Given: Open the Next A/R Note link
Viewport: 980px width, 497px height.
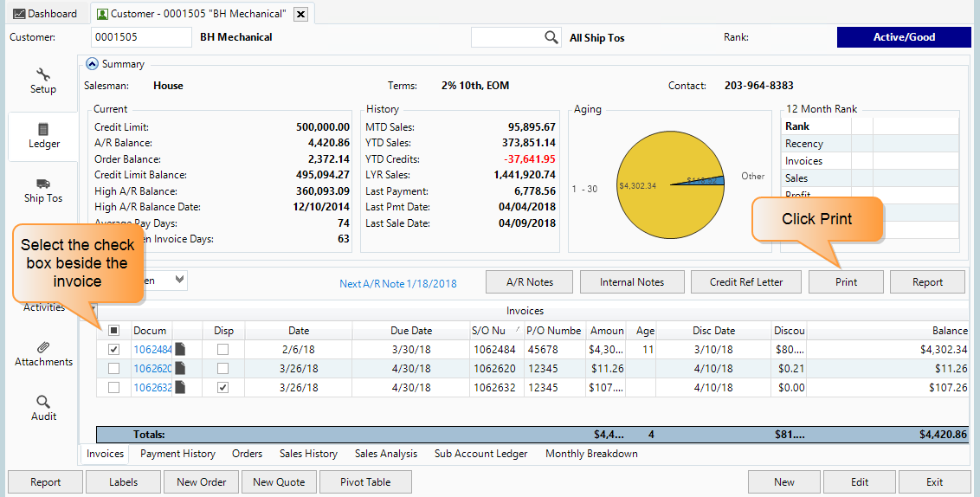Looking at the screenshot, I should pyautogui.click(x=397, y=284).
